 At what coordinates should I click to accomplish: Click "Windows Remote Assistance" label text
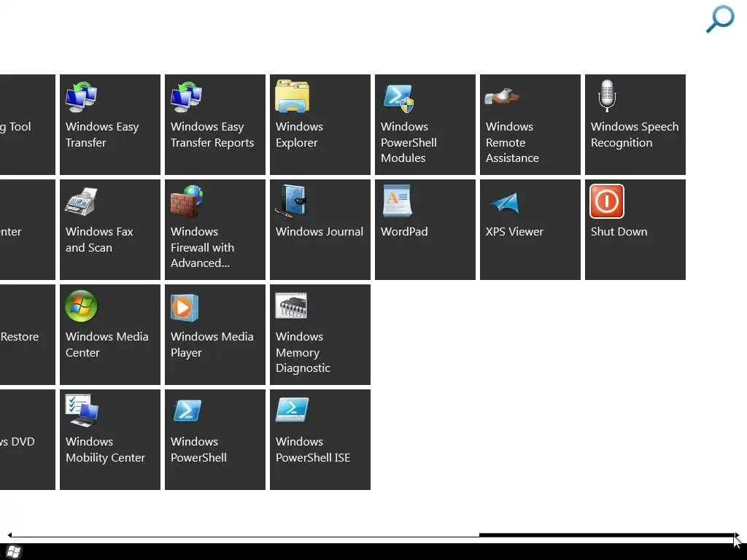[512, 142]
